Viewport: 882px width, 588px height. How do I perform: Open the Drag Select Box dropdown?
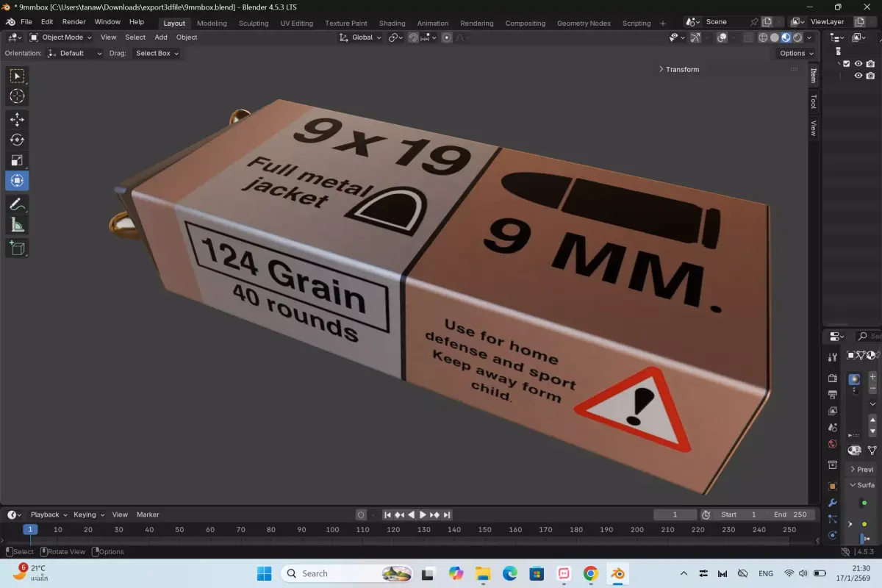(x=157, y=53)
